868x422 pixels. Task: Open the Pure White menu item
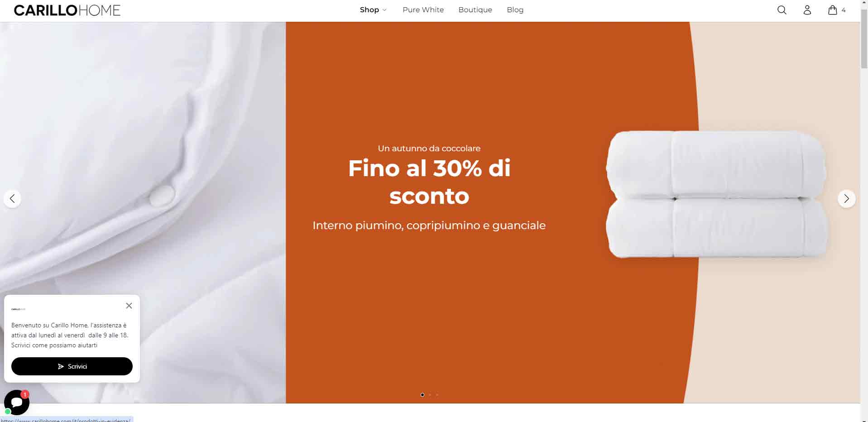click(x=423, y=10)
